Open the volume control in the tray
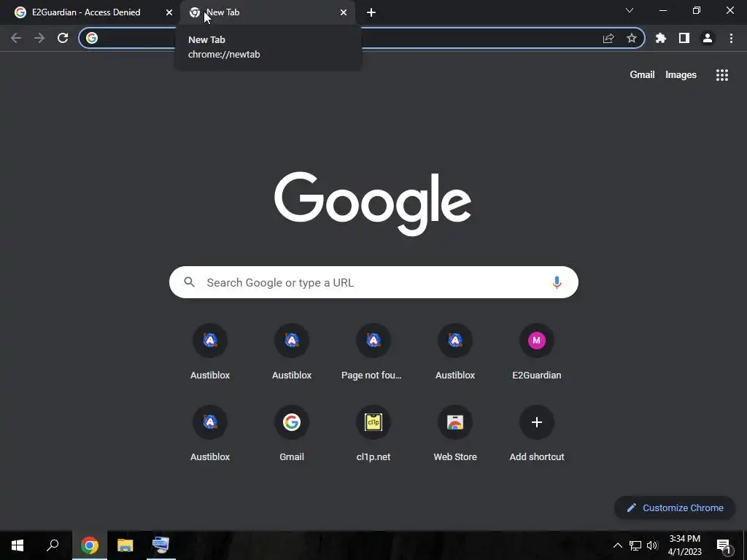Screen dimensions: 747x560 [652, 545]
